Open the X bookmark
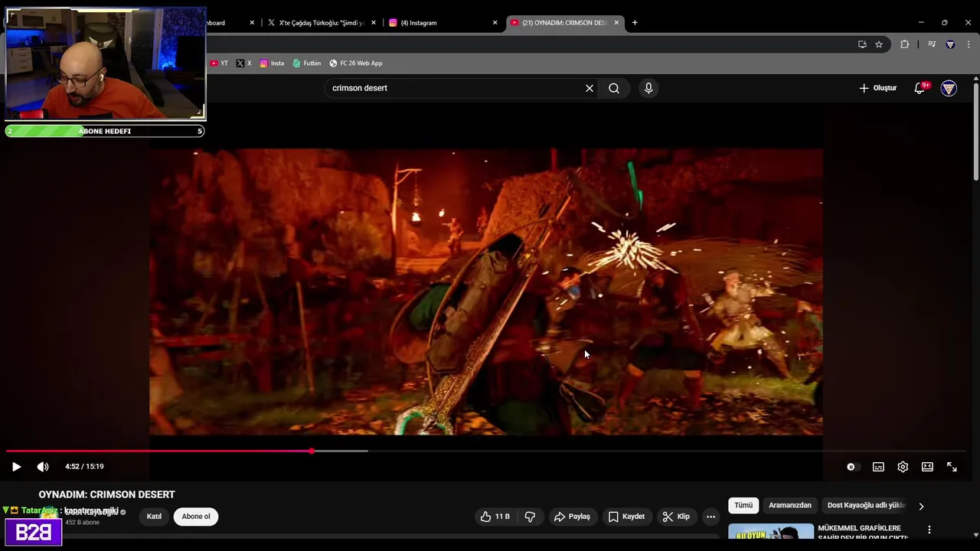Image resolution: width=980 pixels, height=551 pixels. pyautogui.click(x=243, y=64)
